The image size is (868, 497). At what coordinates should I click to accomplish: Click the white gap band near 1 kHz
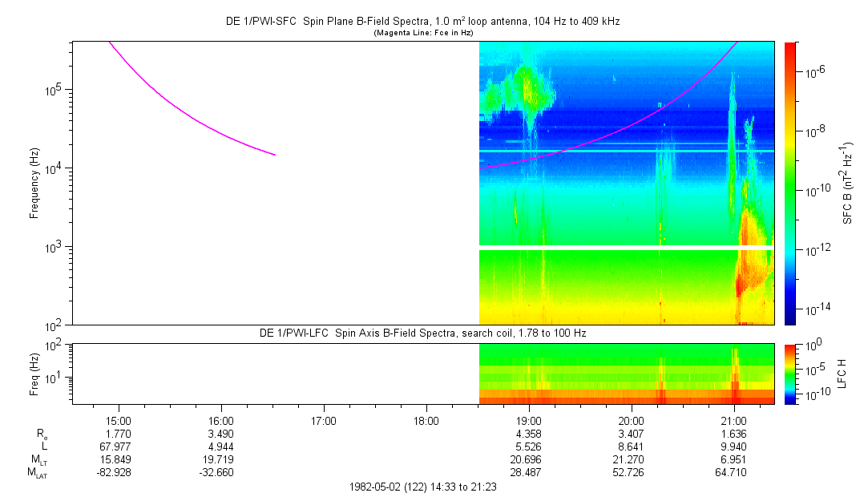(x=625, y=248)
